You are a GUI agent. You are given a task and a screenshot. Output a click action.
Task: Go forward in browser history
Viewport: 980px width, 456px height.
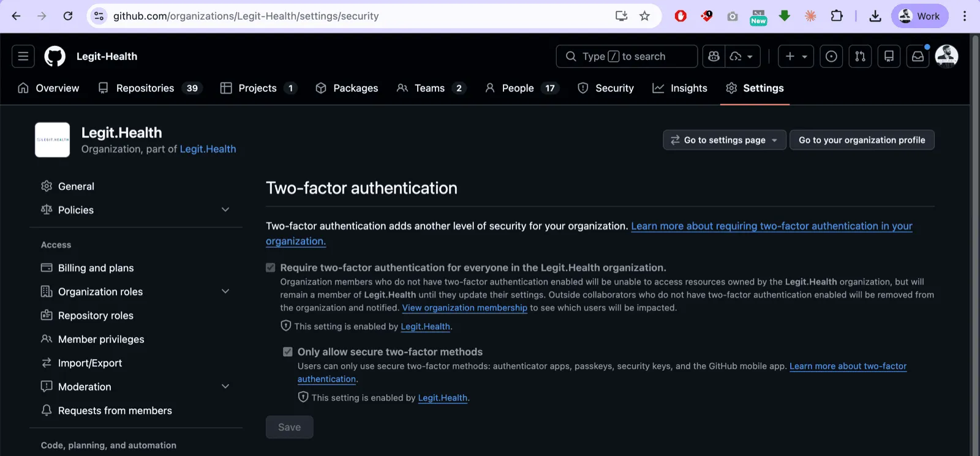pos(42,16)
